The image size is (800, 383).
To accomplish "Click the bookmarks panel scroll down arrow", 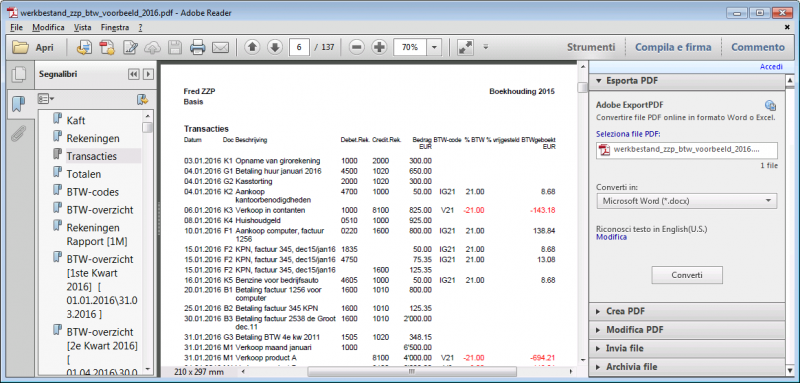I will (x=147, y=368).
